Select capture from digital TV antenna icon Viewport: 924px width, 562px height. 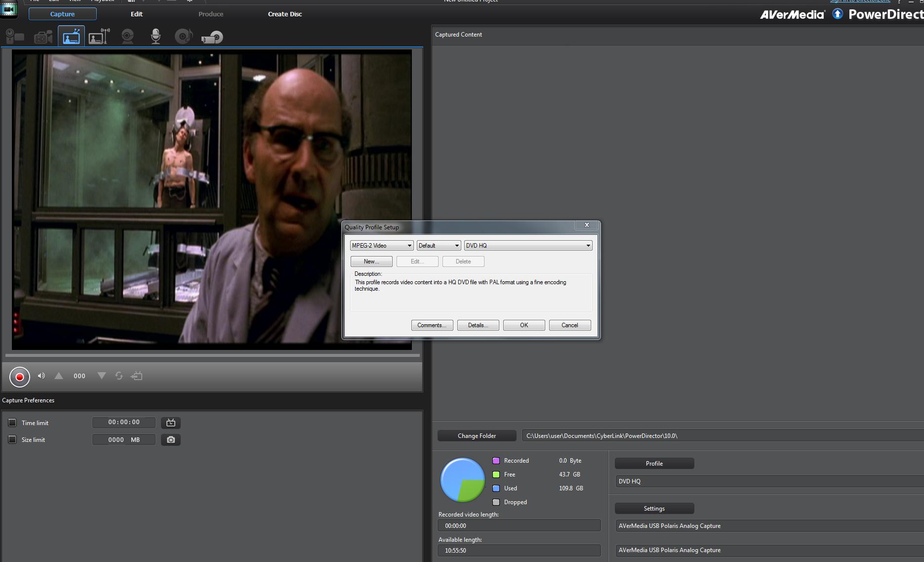click(x=99, y=37)
